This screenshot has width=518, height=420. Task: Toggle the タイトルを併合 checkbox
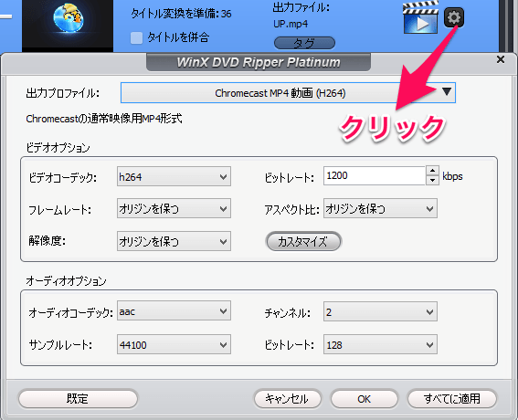(136, 37)
